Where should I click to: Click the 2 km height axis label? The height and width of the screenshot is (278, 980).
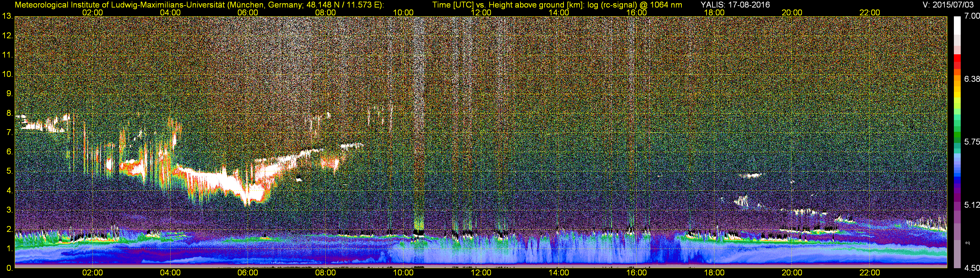pos(9,229)
